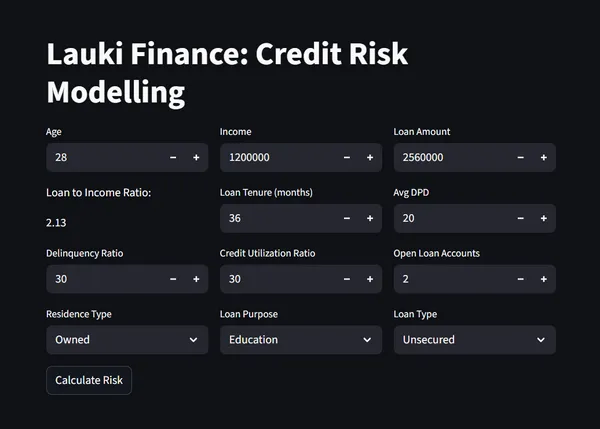This screenshot has width=600, height=429.
Task: Click plus icon for Income
Action: 370,158
